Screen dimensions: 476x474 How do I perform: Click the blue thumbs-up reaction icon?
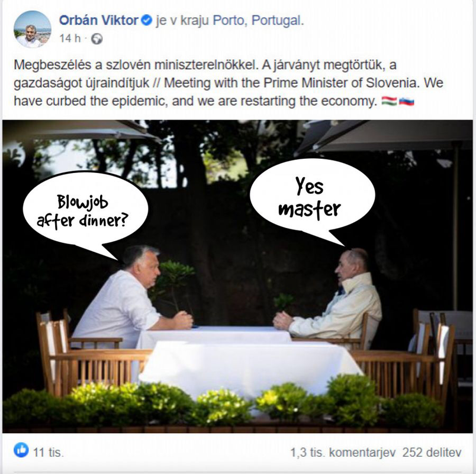(x=21, y=450)
